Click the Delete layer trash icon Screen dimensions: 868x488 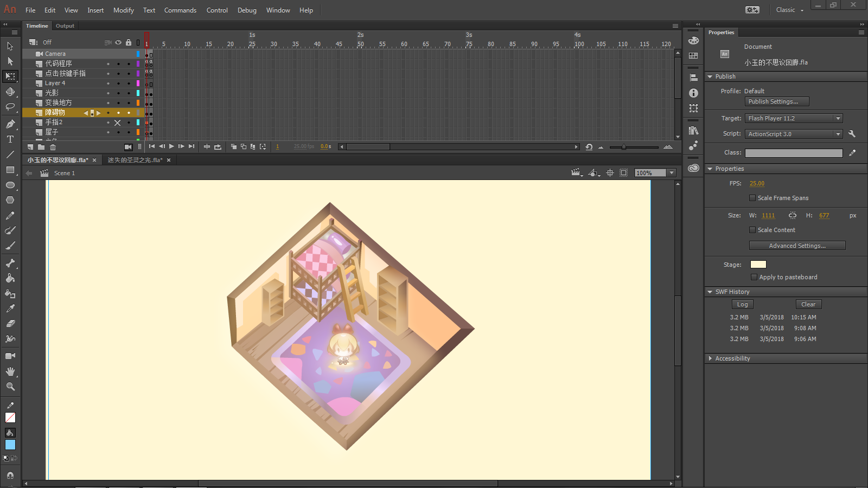coord(53,147)
